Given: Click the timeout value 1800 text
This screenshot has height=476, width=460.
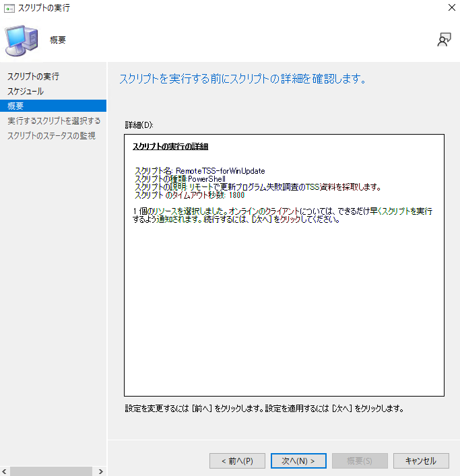Looking at the screenshot, I should 237,195.
